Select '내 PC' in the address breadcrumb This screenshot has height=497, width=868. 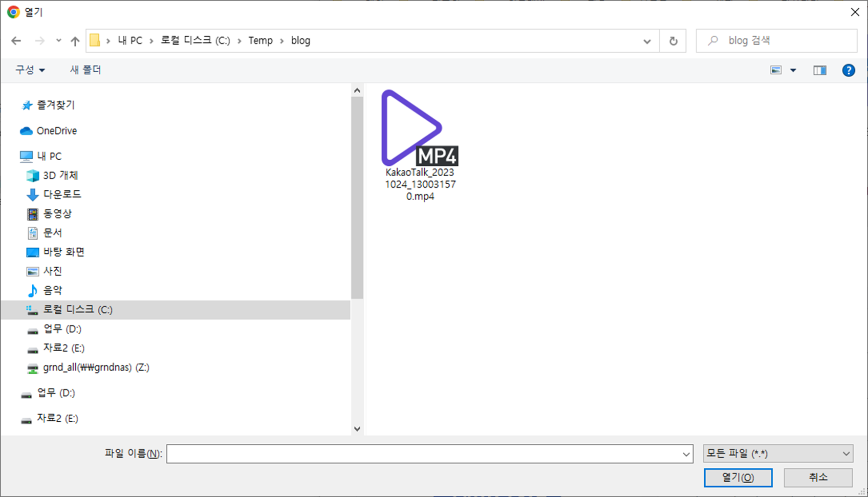point(130,40)
